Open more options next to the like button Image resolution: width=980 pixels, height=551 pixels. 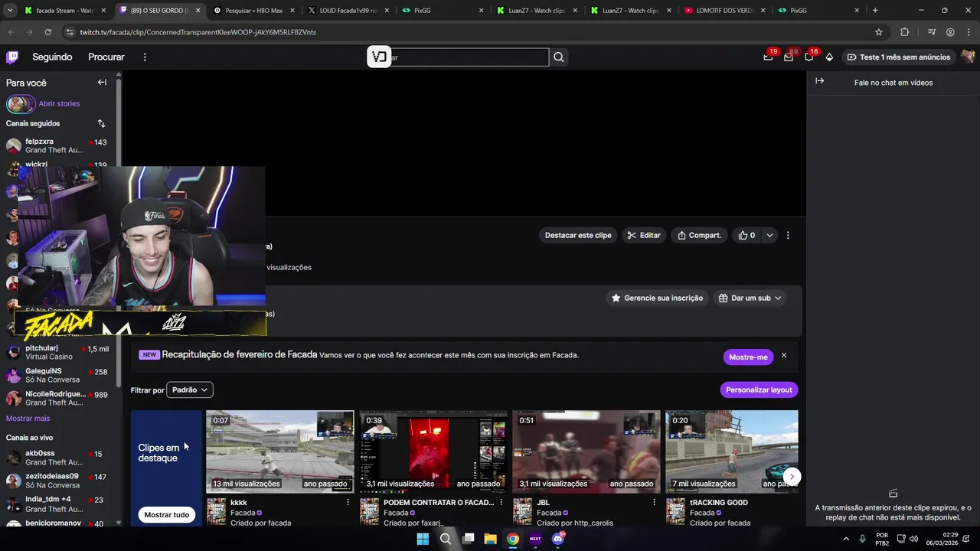click(788, 236)
